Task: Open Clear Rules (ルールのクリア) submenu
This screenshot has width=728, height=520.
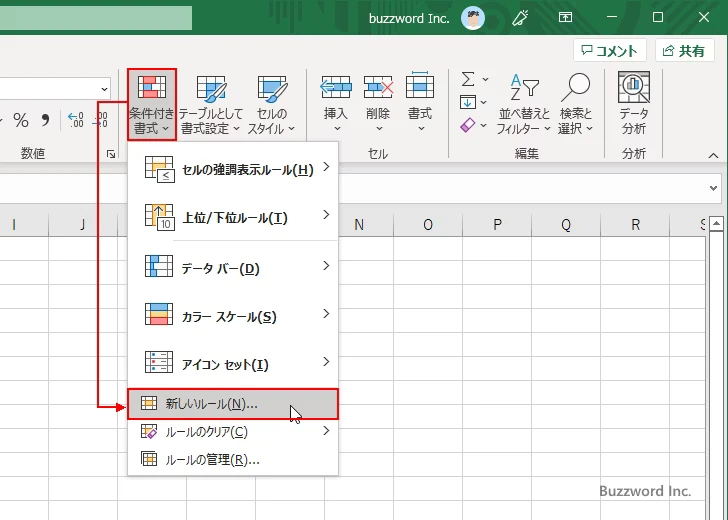Action: pyautogui.click(x=233, y=432)
